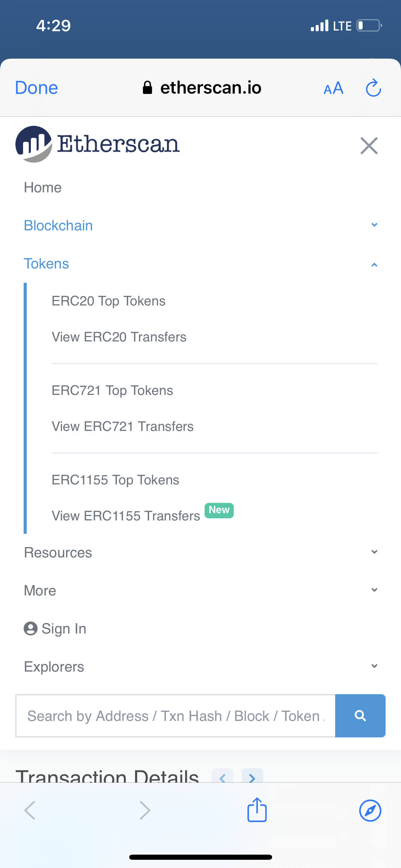This screenshot has height=868, width=401.
Task: Open View ERC1155 Transfers
Action: [x=125, y=515]
